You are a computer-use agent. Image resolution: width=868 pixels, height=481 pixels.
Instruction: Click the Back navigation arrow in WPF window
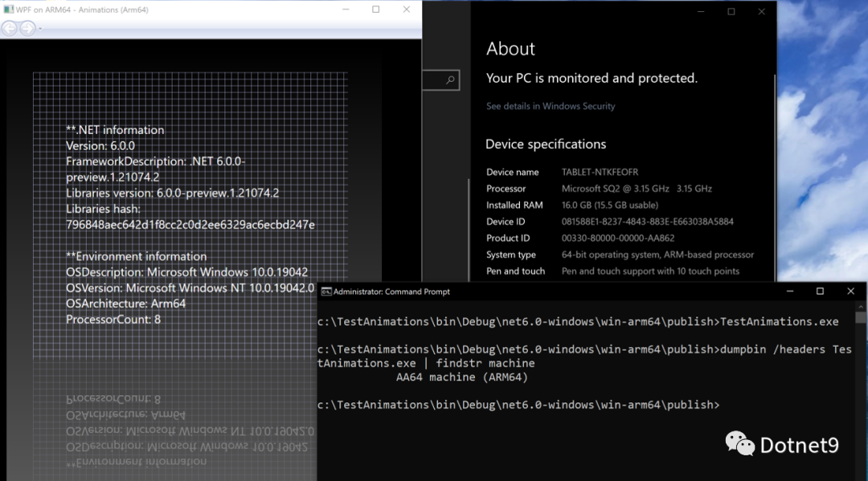tap(10, 28)
